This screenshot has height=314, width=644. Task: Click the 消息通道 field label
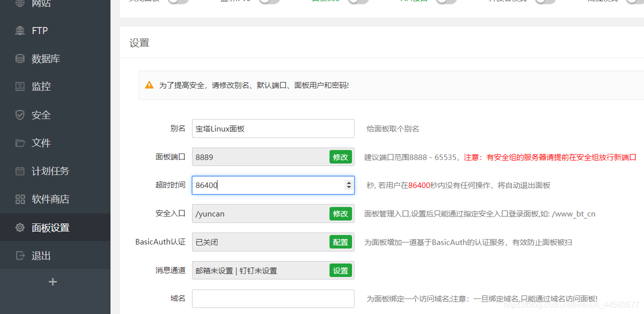[170, 270]
